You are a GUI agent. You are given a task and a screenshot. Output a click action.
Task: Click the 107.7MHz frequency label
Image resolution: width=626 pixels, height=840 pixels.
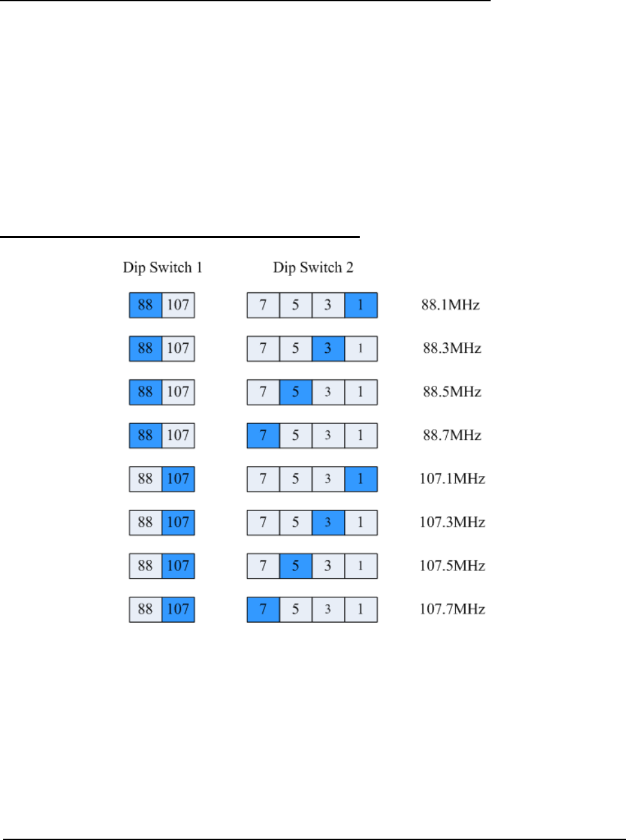(x=452, y=609)
